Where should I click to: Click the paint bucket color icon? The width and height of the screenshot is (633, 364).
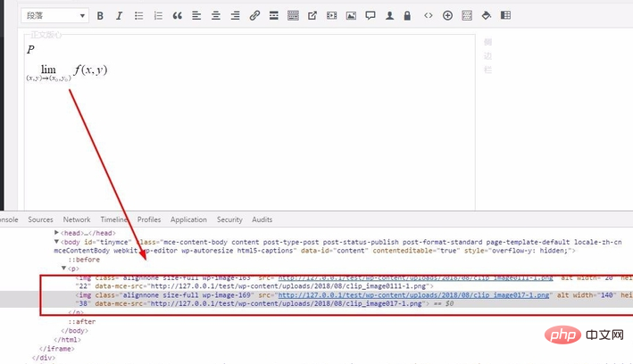click(487, 16)
